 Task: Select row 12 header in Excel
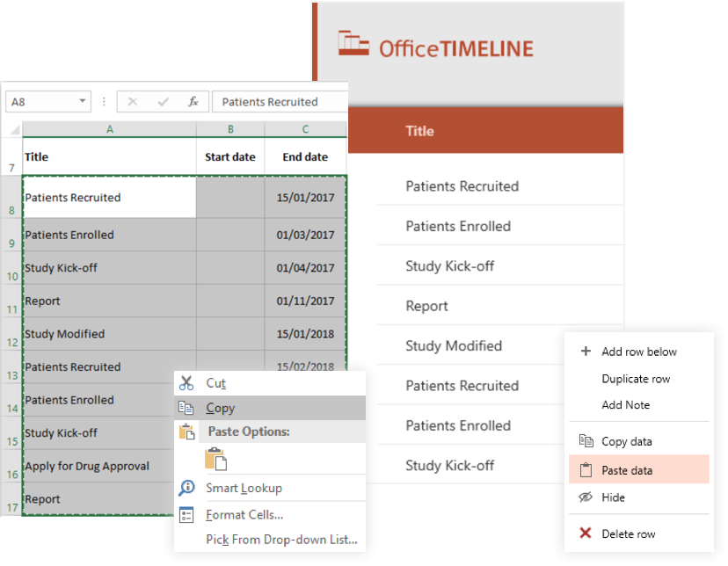click(11, 334)
